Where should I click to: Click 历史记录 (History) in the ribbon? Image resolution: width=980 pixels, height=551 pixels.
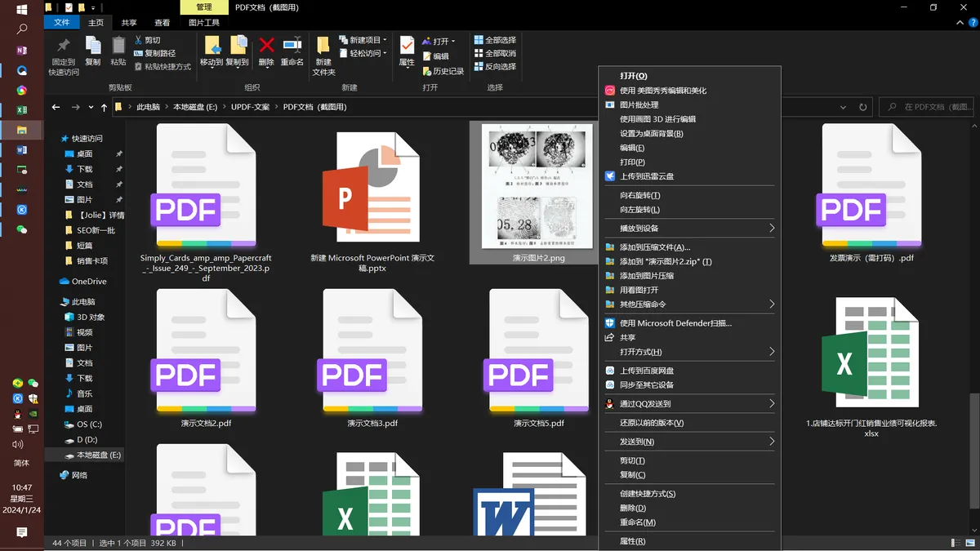pos(443,71)
